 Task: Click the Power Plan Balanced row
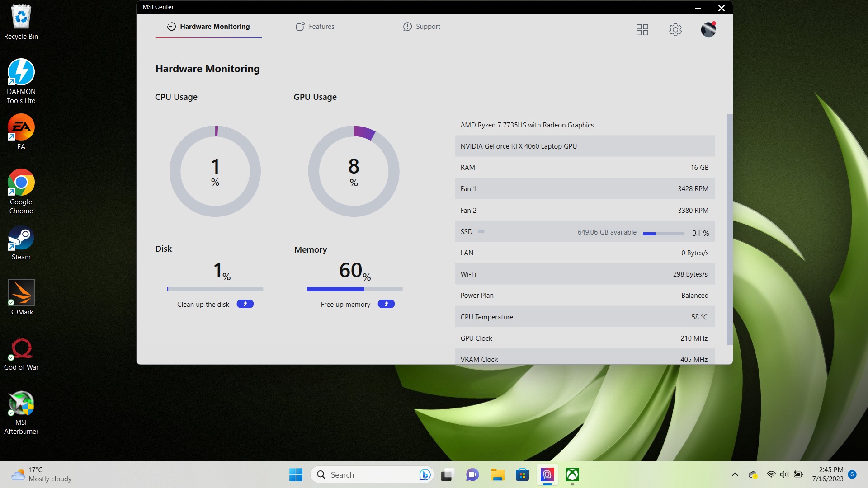tap(584, 296)
